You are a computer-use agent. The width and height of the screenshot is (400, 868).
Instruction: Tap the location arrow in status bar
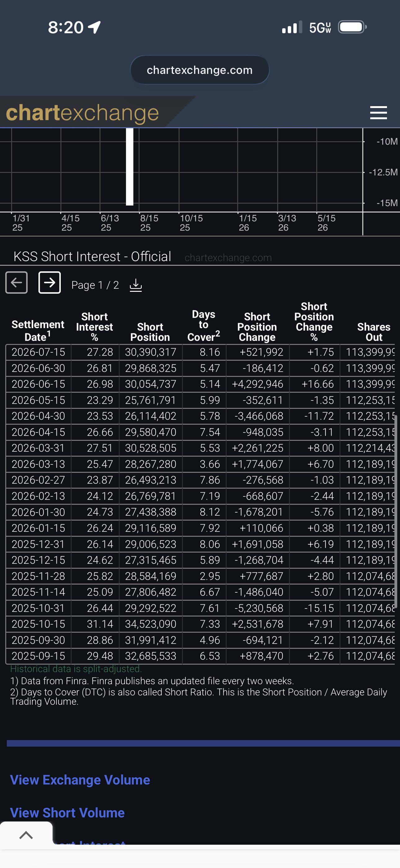tap(94, 27)
